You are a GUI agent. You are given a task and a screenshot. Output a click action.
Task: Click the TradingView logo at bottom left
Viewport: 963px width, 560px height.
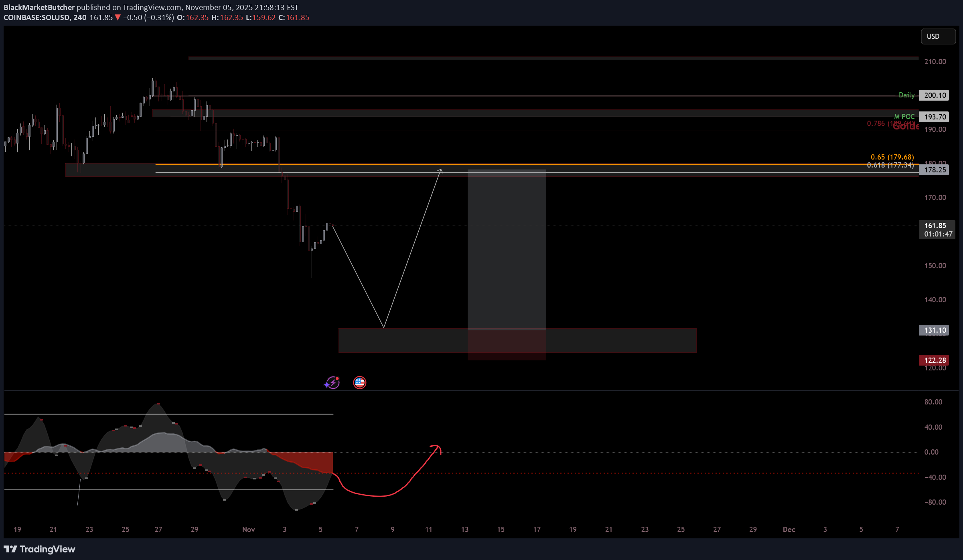[x=39, y=549]
